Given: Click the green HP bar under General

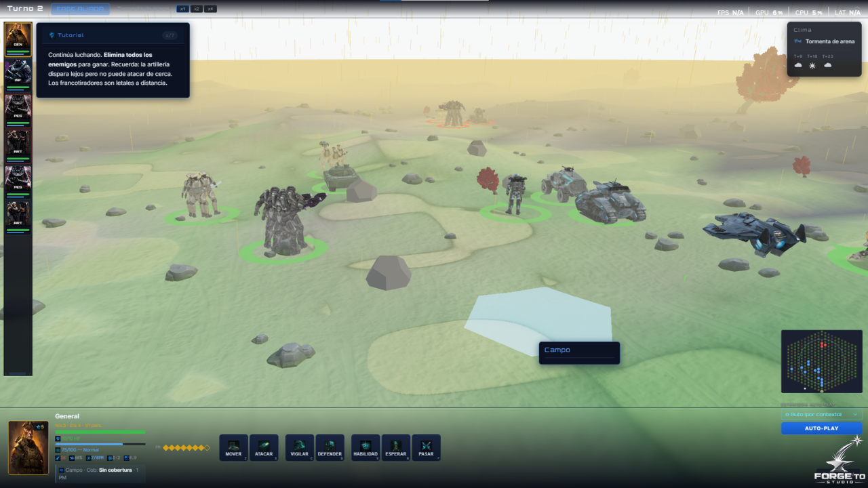Looking at the screenshot, I should [100, 432].
